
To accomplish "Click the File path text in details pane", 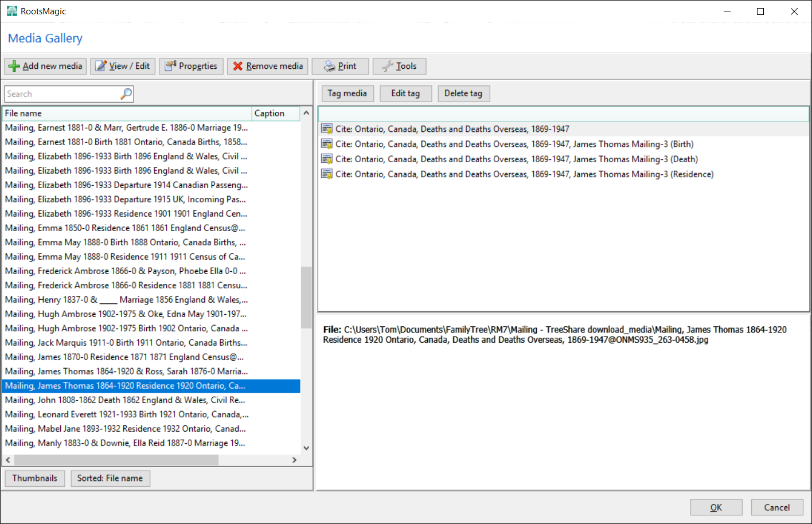I will 555,335.
